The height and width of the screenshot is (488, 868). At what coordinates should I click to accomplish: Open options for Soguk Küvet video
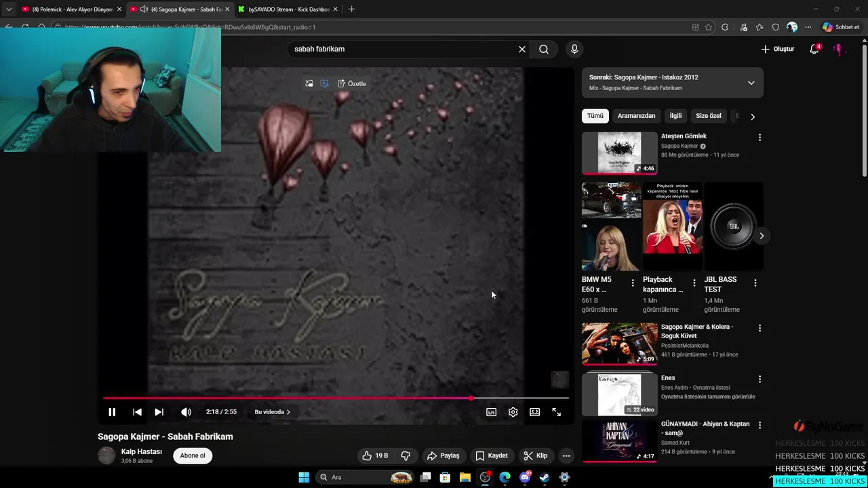[759, 328]
